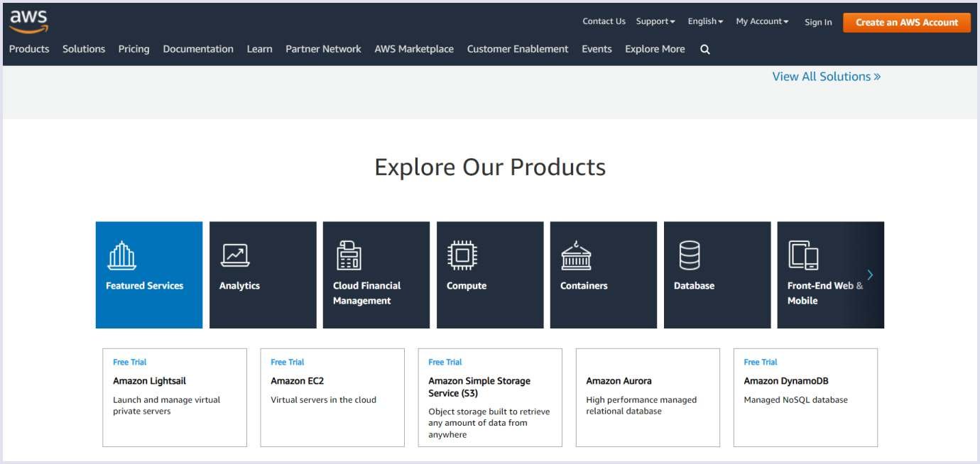This screenshot has height=464, width=980.
Task: Open the Amazon Lightsail card title
Action: (x=149, y=381)
